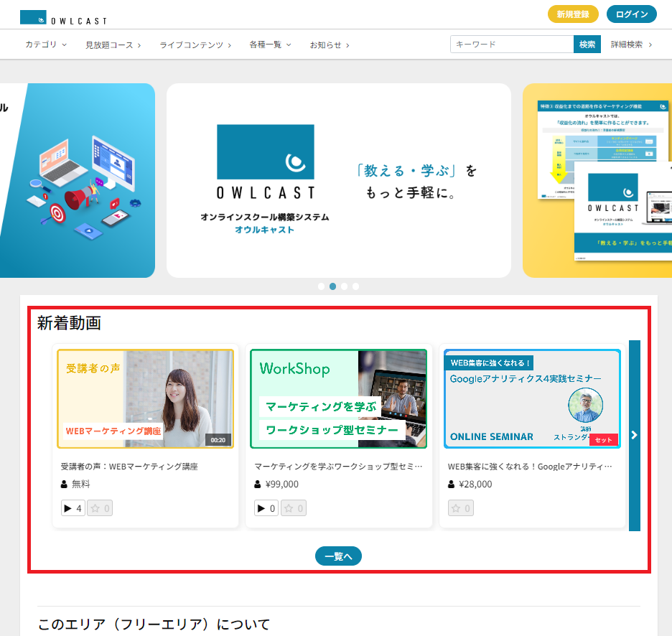Open the 詳細検索 link
Screen dimensions: 672x636
[631, 45]
